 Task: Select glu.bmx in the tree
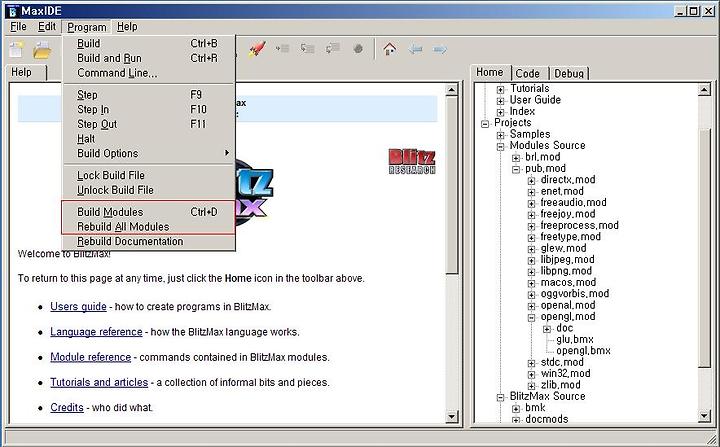pyautogui.click(x=575, y=339)
